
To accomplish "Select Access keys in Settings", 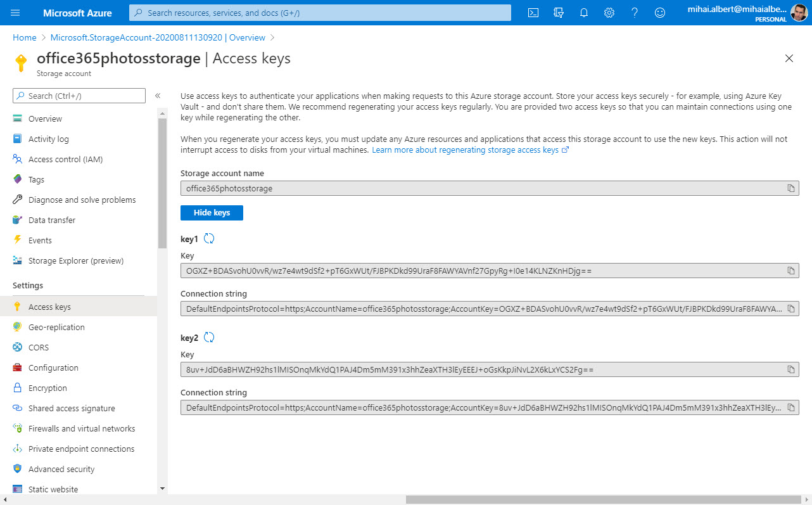I will 79,307.
